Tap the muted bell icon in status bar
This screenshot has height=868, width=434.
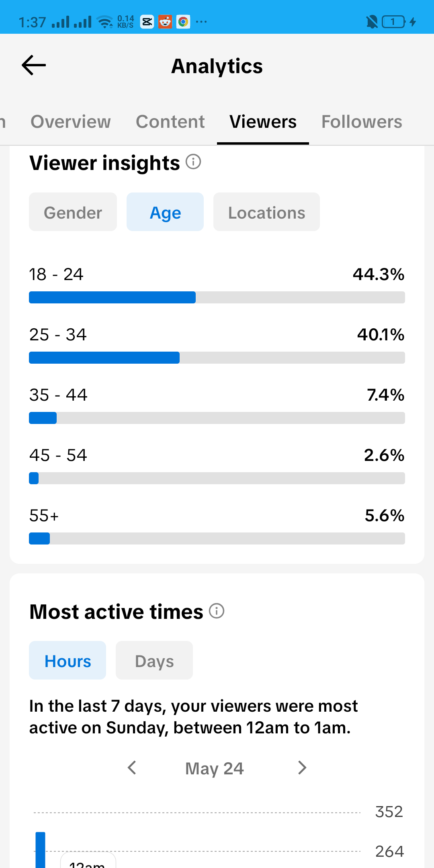(x=372, y=22)
